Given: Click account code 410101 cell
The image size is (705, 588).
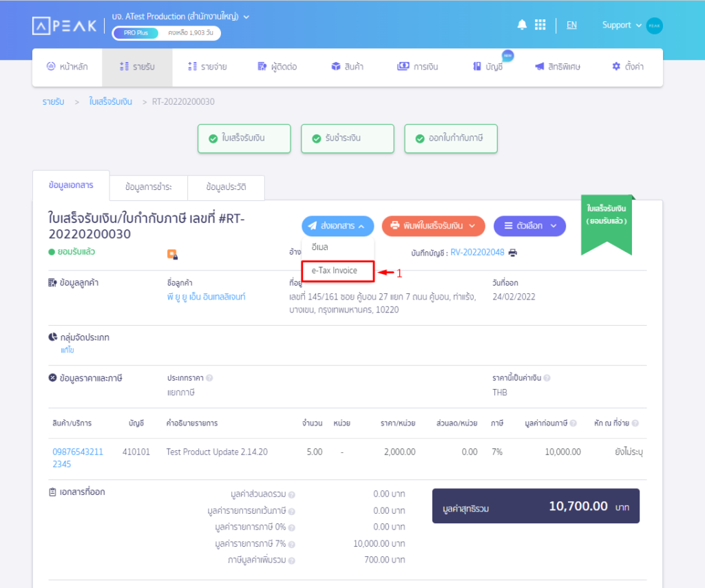Looking at the screenshot, I should click(136, 452).
